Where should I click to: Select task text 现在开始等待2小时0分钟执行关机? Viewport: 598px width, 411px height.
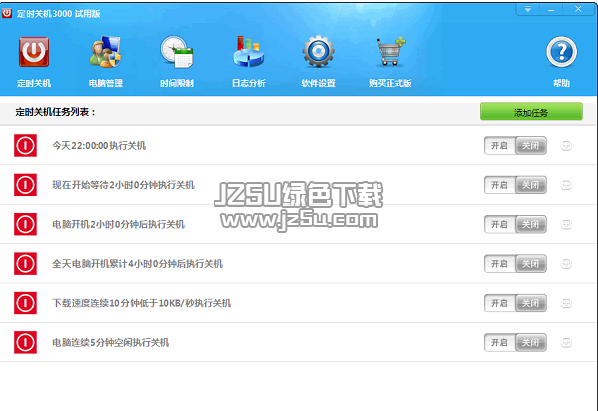(124, 185)
